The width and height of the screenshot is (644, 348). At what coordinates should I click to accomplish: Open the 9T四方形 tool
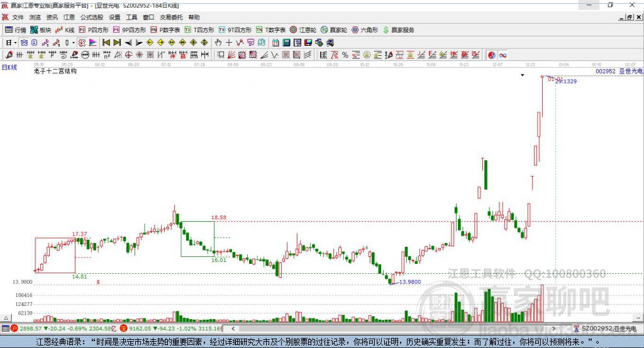point(235,30)
